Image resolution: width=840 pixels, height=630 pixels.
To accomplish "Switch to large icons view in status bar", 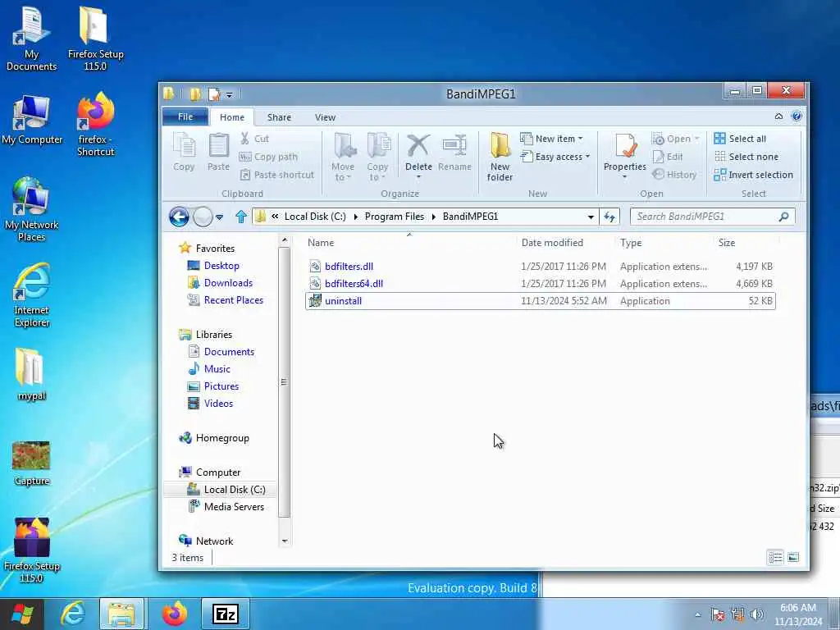I will 793,557.
